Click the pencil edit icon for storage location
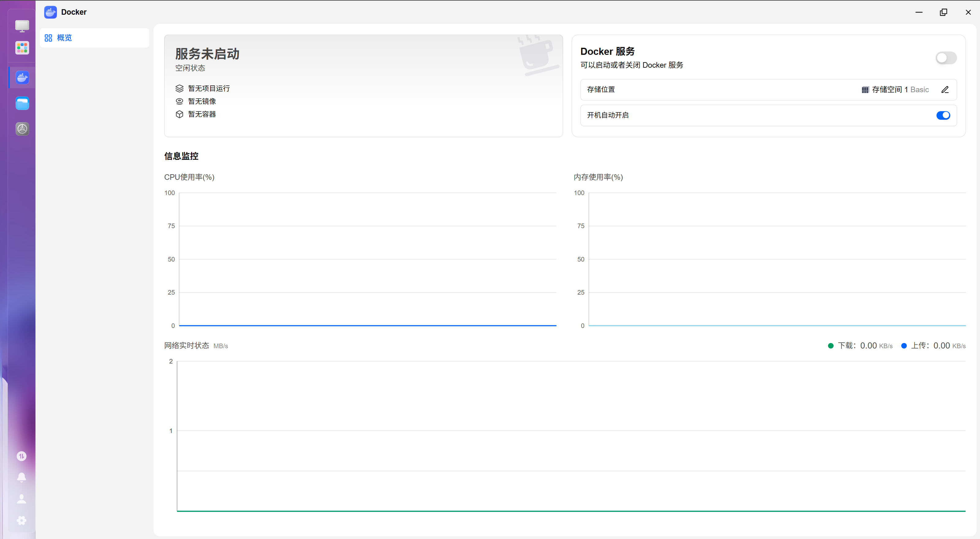980x539 pixels. click(x=945, y=90)
